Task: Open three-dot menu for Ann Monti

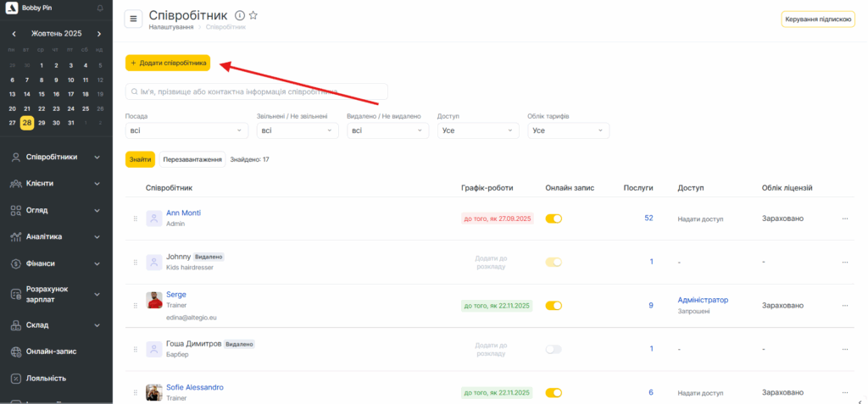Action: click(844, 219)
